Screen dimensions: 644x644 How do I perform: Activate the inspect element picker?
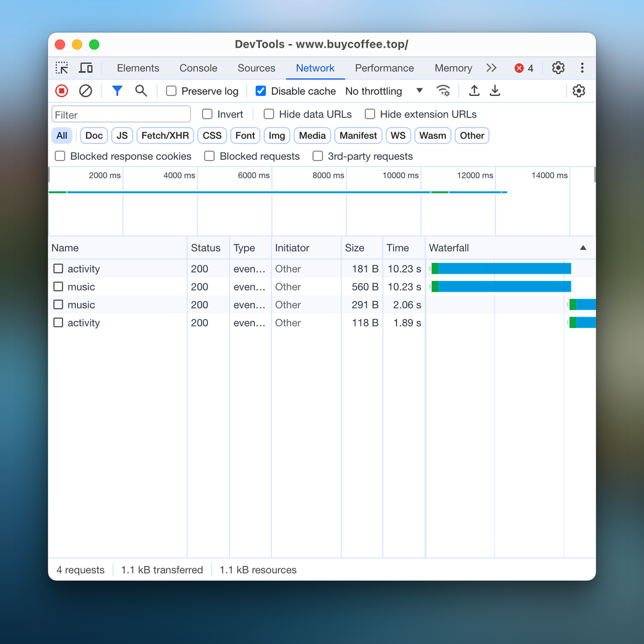62,68
